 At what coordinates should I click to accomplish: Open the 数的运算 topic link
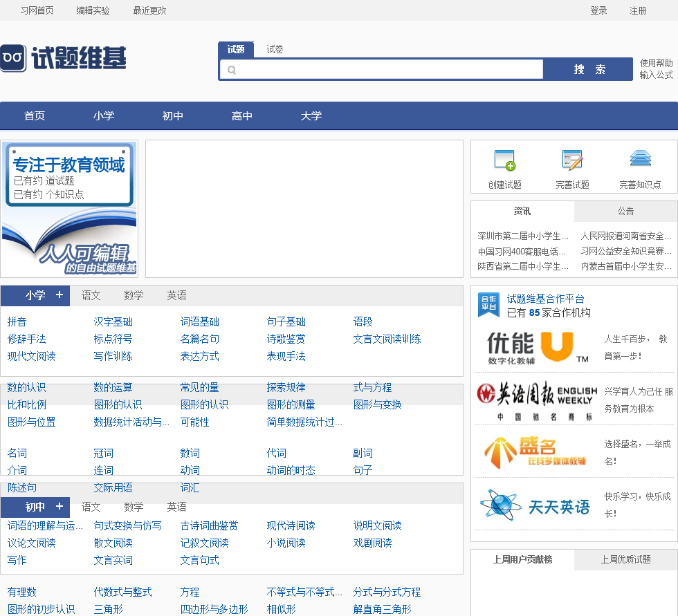click(x=113, y=387)
